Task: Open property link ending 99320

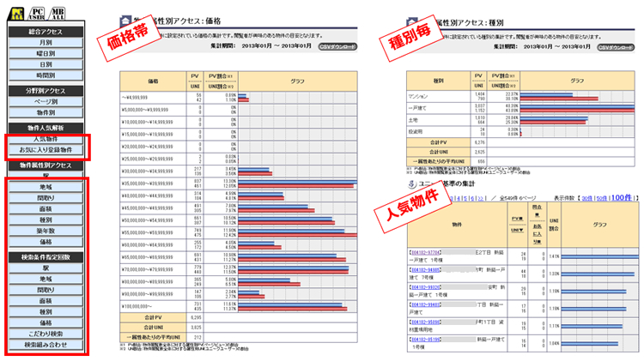Action: click(426, 287)
